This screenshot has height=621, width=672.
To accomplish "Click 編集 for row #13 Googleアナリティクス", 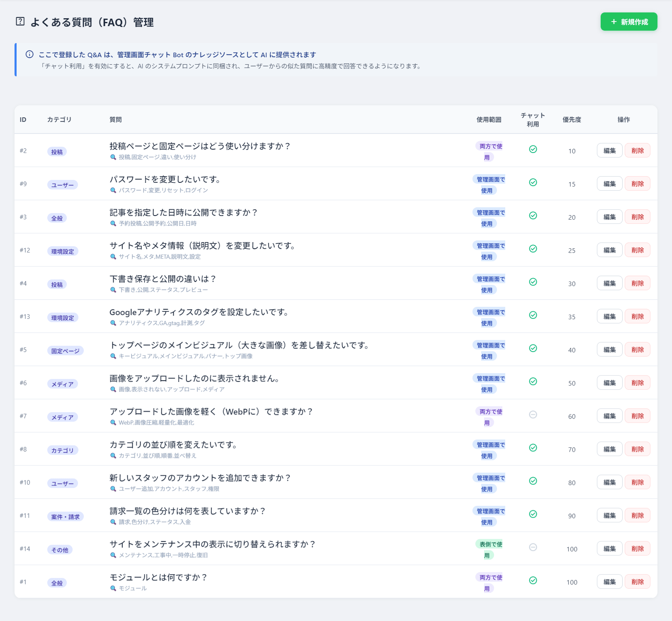I will (609, 316).
